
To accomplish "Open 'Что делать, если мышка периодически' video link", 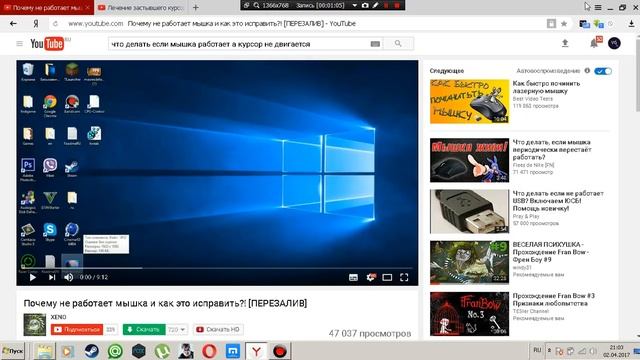I will 552,149.
